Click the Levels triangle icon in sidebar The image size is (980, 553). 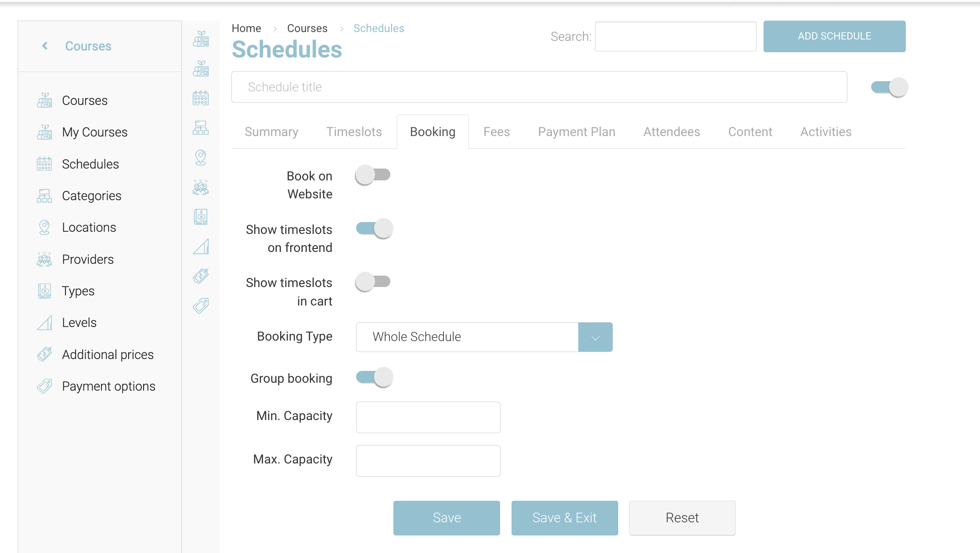click(x=44, y=323)
